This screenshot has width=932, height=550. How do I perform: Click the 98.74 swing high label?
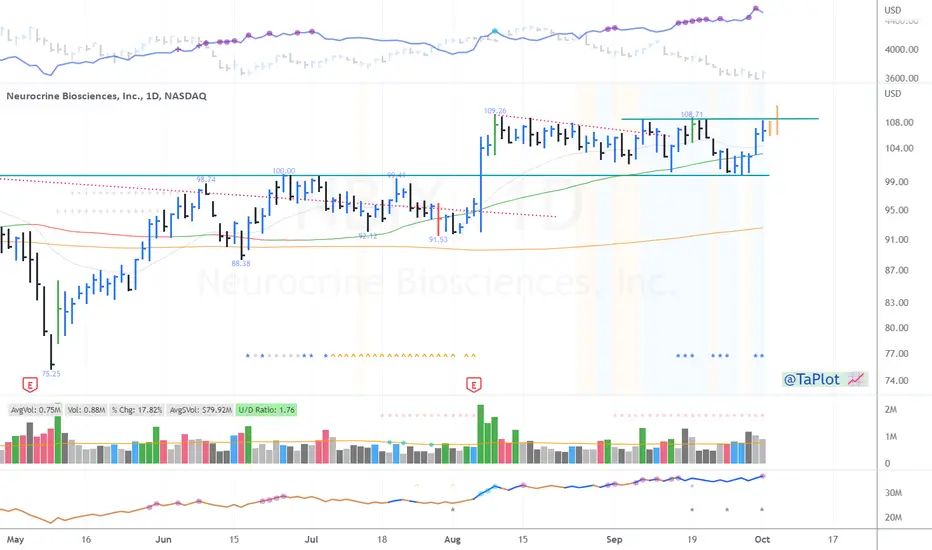(206, 179)
